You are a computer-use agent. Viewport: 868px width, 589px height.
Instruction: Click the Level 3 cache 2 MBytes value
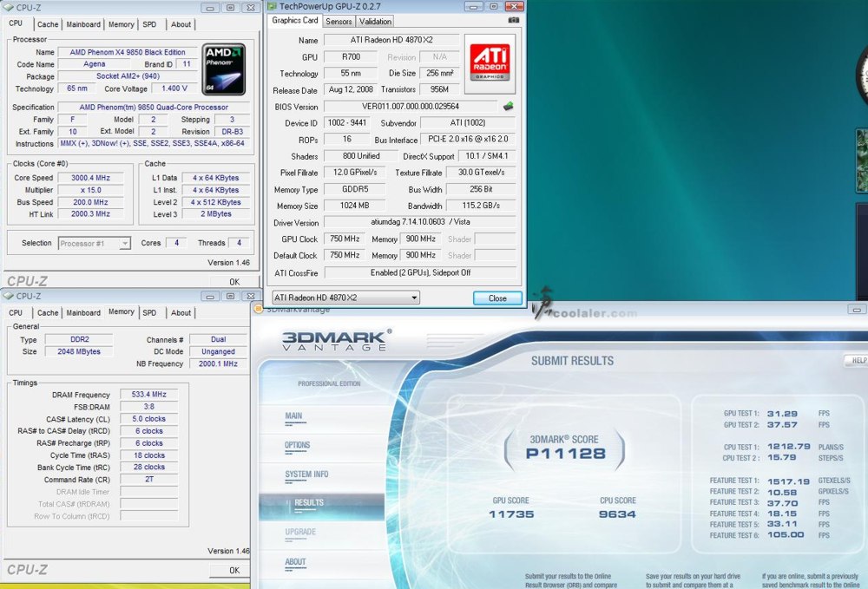(216, 214)
